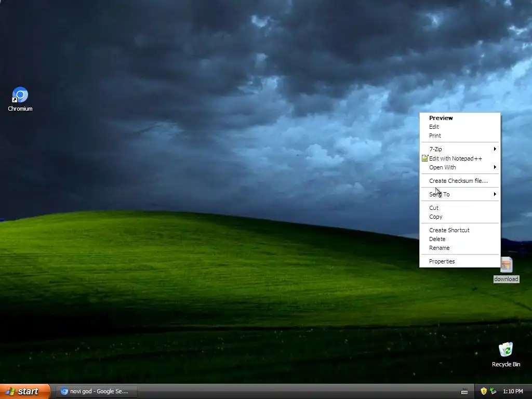
Task: Click the Notepad++ icon in context menu
Action: pos(425,158)
